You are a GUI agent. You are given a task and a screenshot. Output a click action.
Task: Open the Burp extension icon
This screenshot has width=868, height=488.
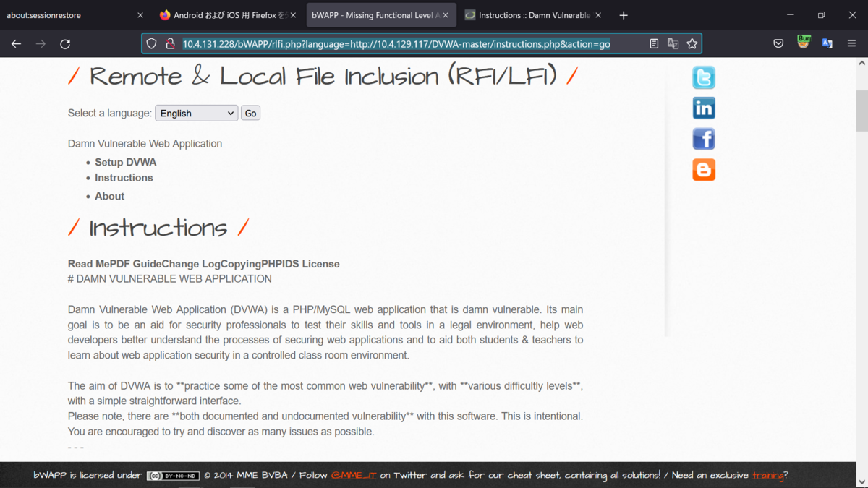tap(803, 43)
